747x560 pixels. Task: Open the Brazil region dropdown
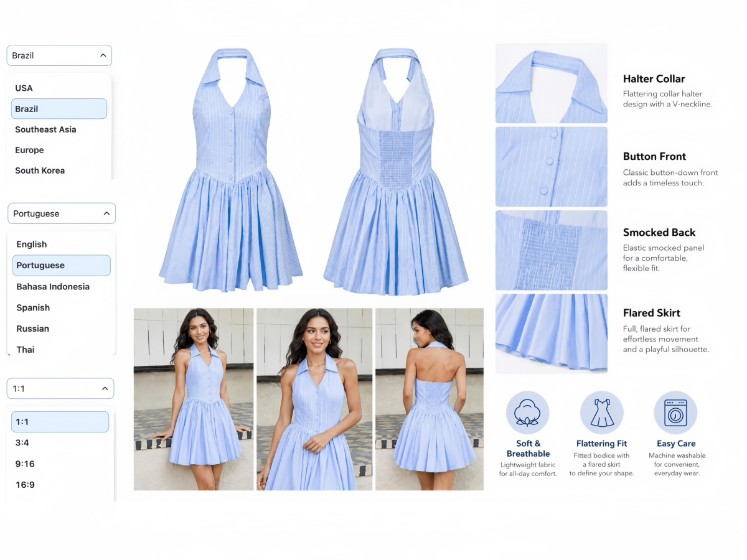(59, 55)
